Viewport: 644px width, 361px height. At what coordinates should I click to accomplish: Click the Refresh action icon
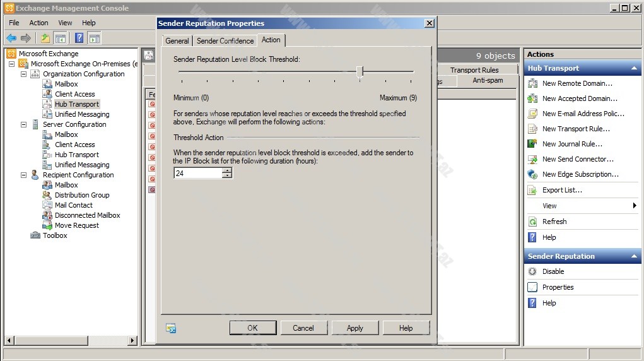(x=532, y=222)
